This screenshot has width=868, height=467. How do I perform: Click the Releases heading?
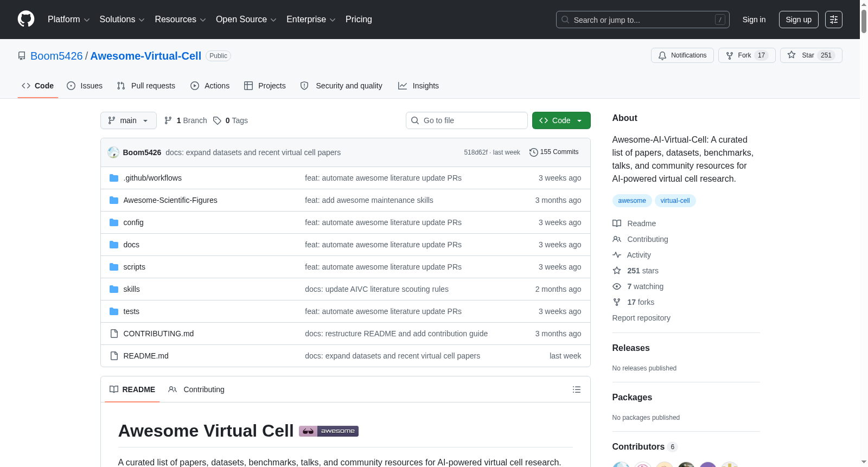pyautogui.click(x=631, y=348)
